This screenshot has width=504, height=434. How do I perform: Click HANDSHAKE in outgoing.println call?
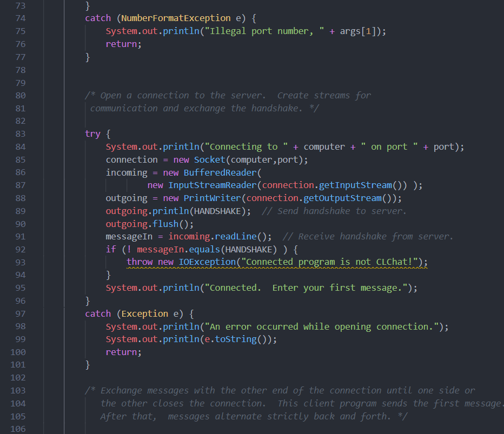tap(217, 211)
